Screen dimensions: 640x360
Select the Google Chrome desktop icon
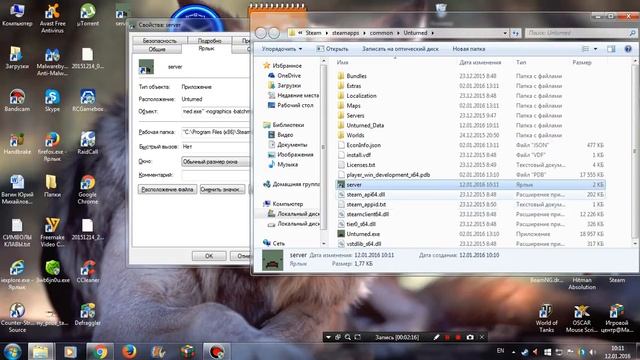88,190
